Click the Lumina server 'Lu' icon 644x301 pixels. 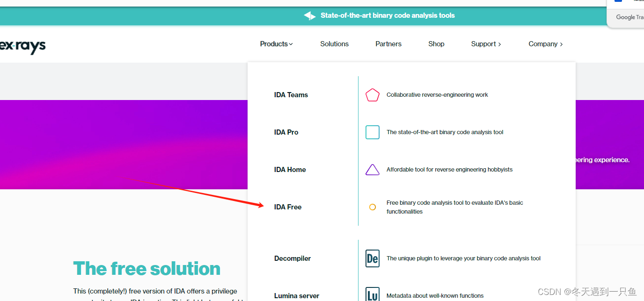[373, 294]
